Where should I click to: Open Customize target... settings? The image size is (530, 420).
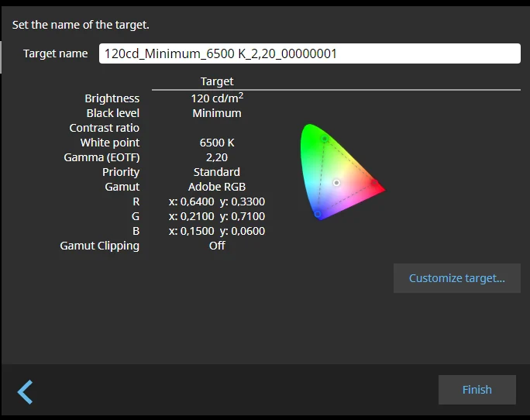456,278
